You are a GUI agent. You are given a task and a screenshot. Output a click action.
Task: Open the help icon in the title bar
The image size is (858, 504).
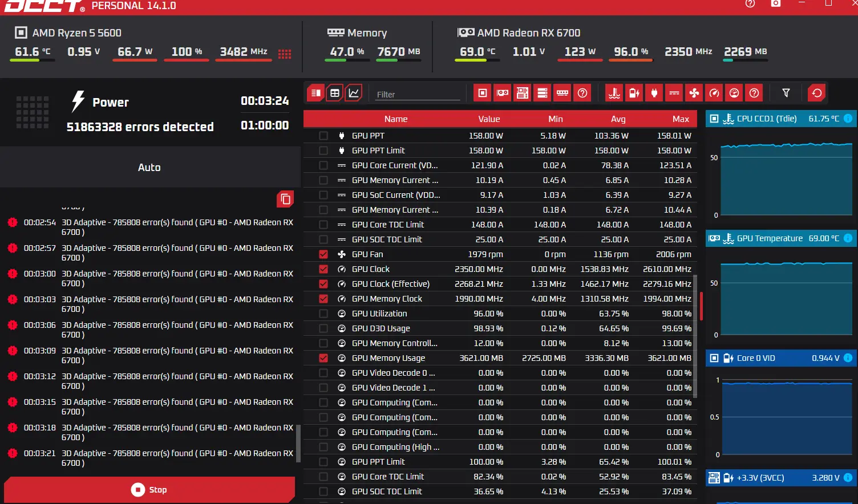tap(750, 3)
